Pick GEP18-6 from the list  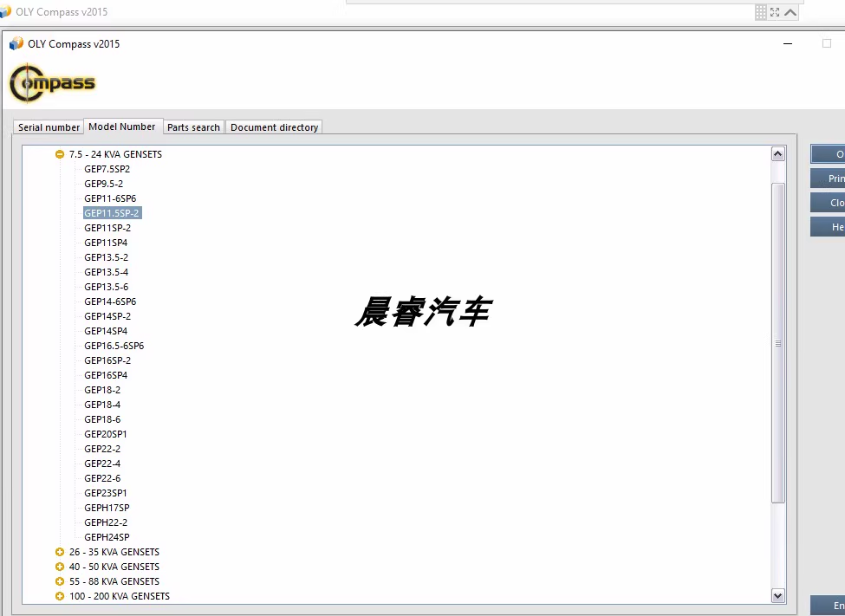click(102, 419)
